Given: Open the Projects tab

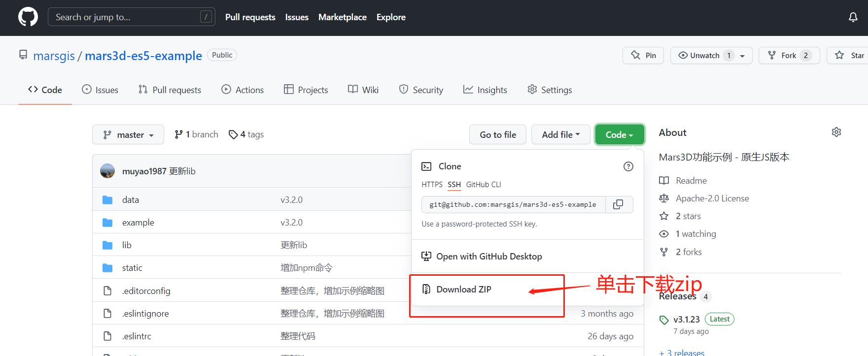Looking at the screenshot, I should [306, 90].
